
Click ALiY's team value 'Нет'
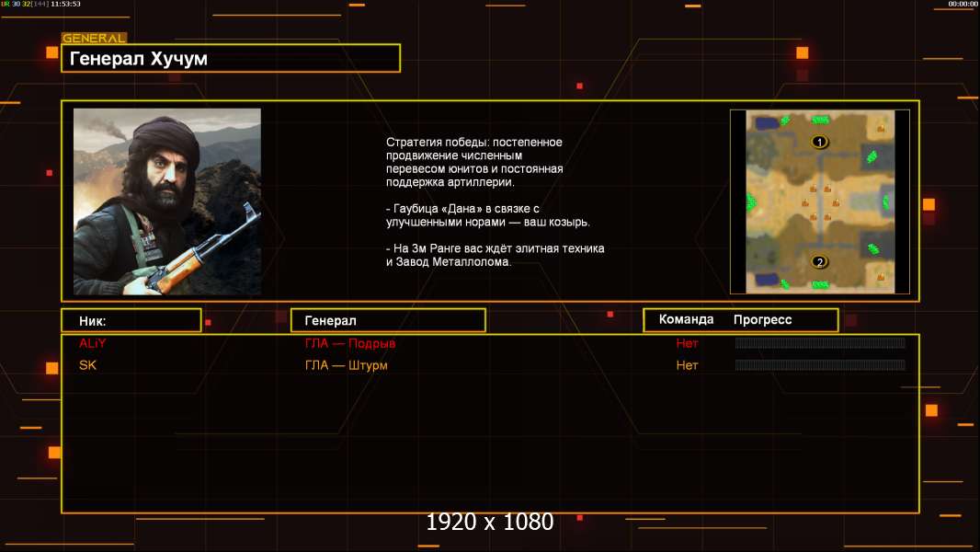687,343
